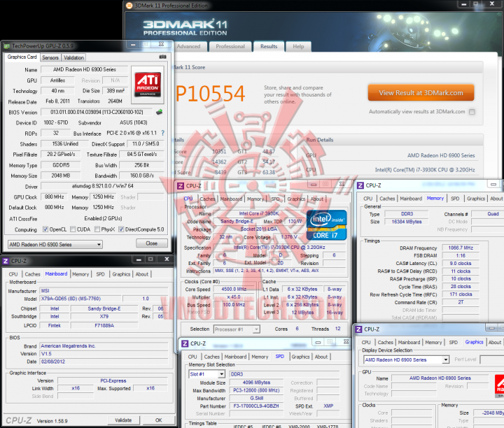This screenshot has width=504, height=428.
Task: Open the Slot #1 memory slot dropdown
Action: [x=207, y=374]
